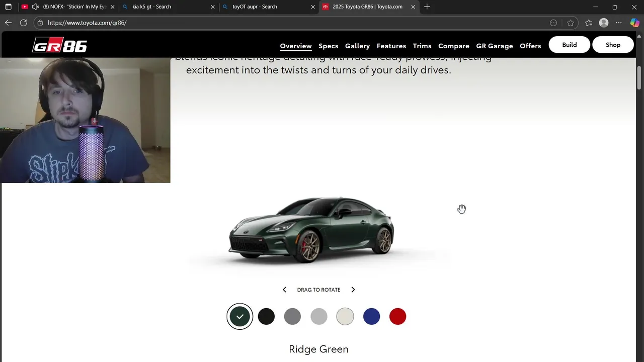View site information lock icon
Image resolution: width=644 pixels, height=362 pixels.
pos(40,23)
